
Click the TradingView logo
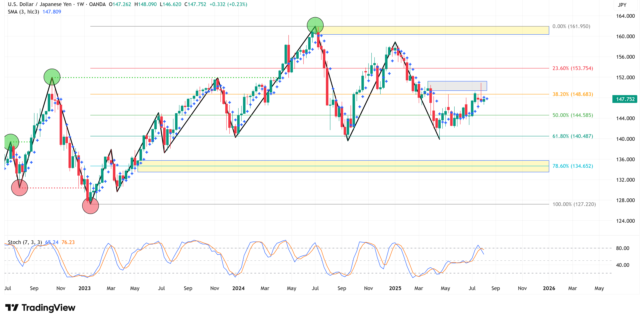pyautogui.click(x=40, y=307)
